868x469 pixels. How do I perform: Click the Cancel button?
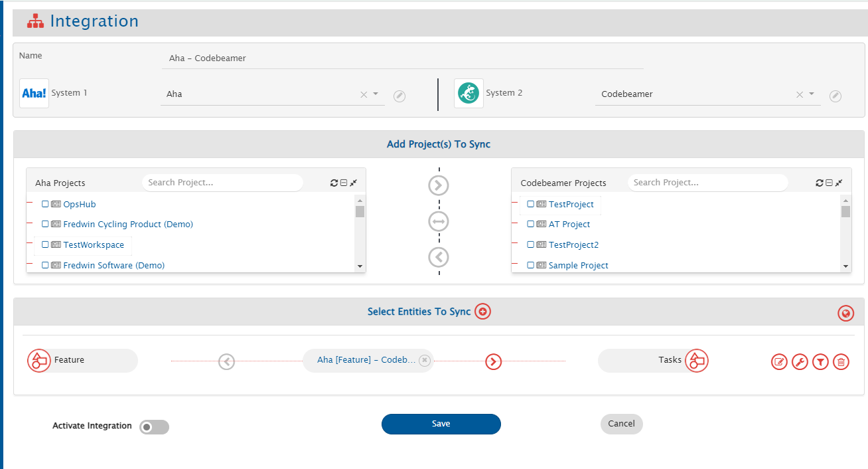pyautogui.click(x=621, y=424)
